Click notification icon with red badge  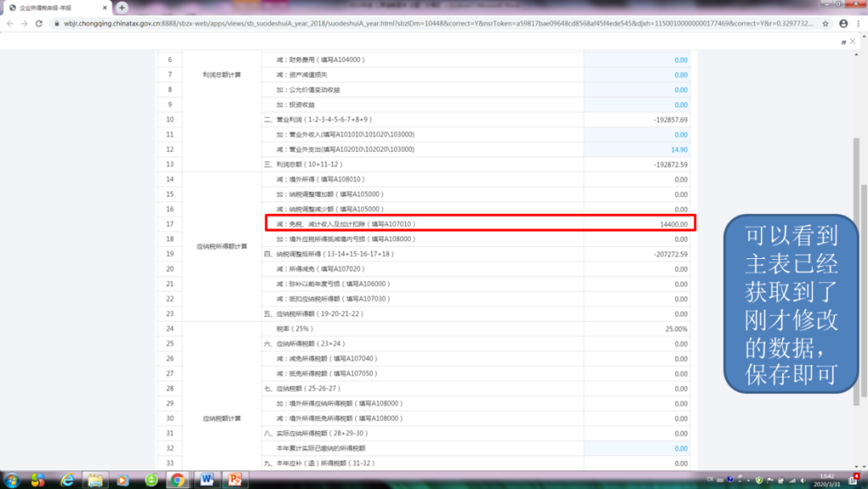point(854,479)
